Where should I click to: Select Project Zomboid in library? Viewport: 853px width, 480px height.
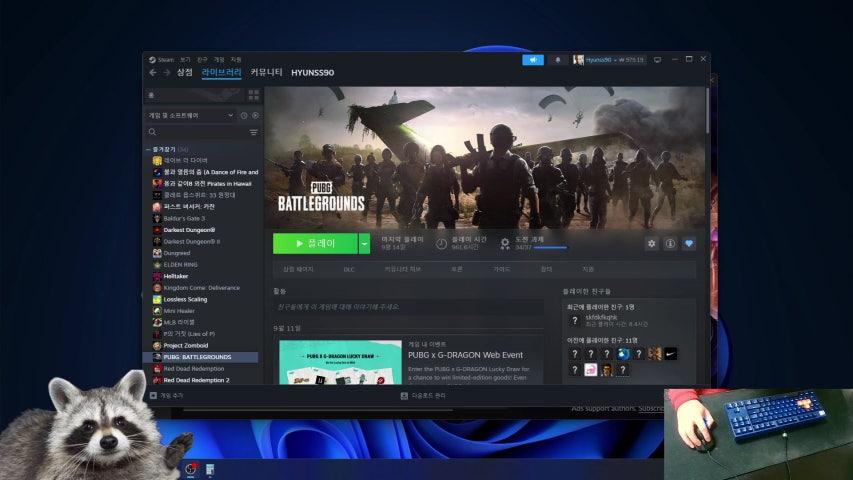(186, 346)
